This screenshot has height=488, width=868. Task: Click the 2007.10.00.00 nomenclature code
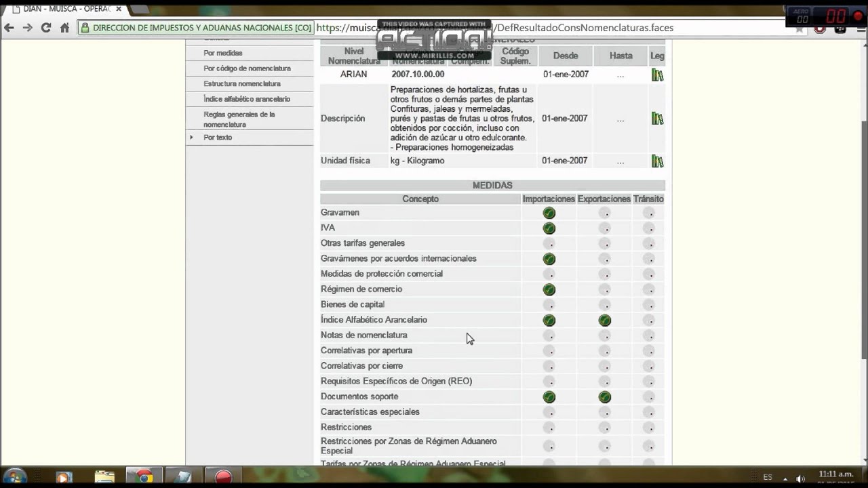(418, 75)
